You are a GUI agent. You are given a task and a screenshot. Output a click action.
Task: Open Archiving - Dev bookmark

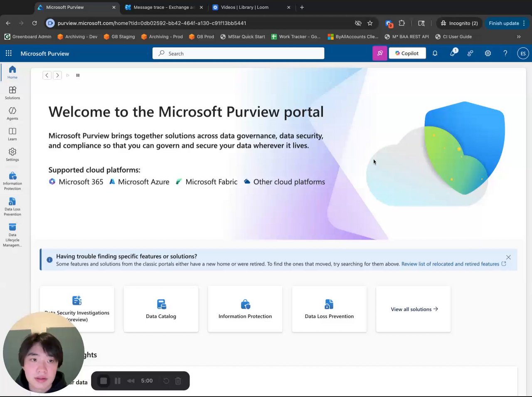(x=77, y=37)
